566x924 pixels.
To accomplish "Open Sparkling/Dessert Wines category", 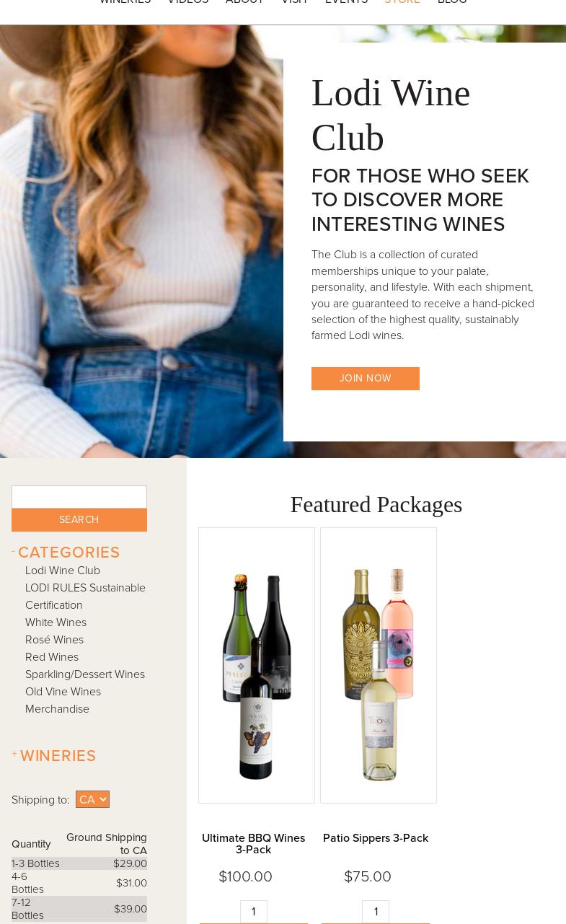I will tap(85, 674).
